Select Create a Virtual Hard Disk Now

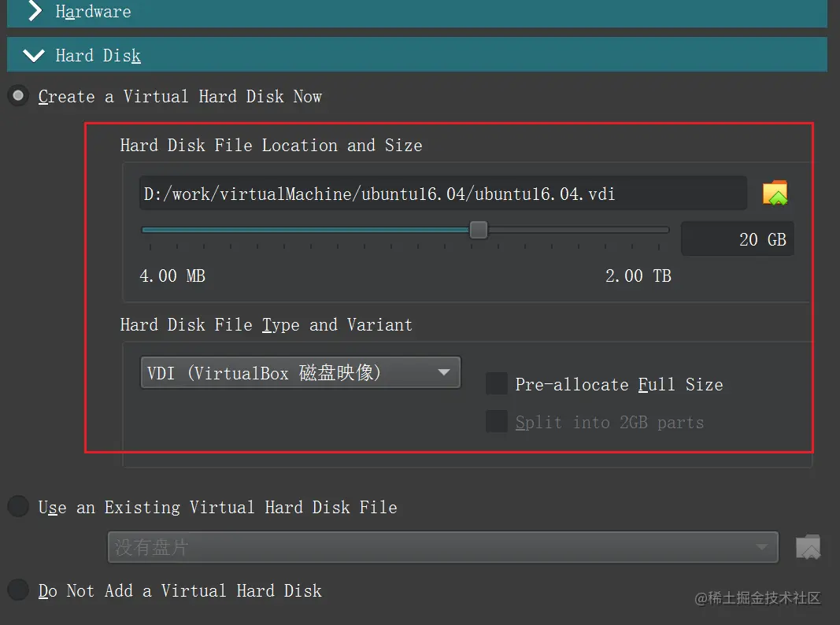tap(18, 97)
